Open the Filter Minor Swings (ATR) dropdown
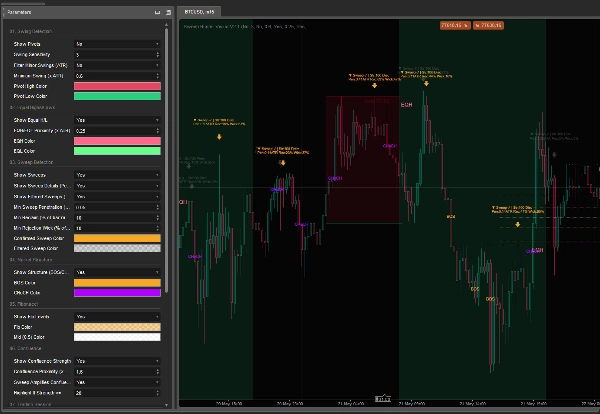 coord(117,65)
